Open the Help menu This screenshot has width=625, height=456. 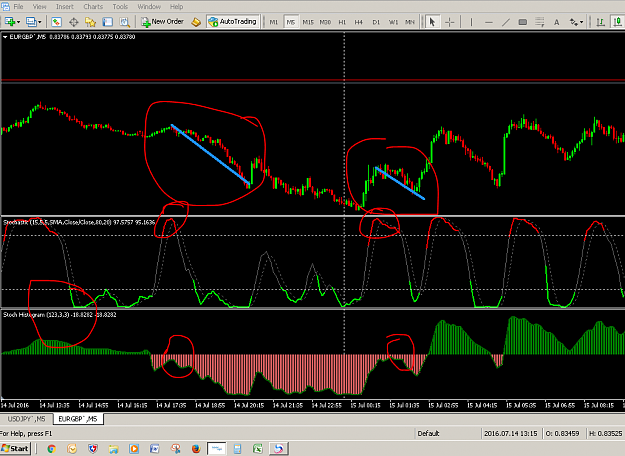[176, 6]
